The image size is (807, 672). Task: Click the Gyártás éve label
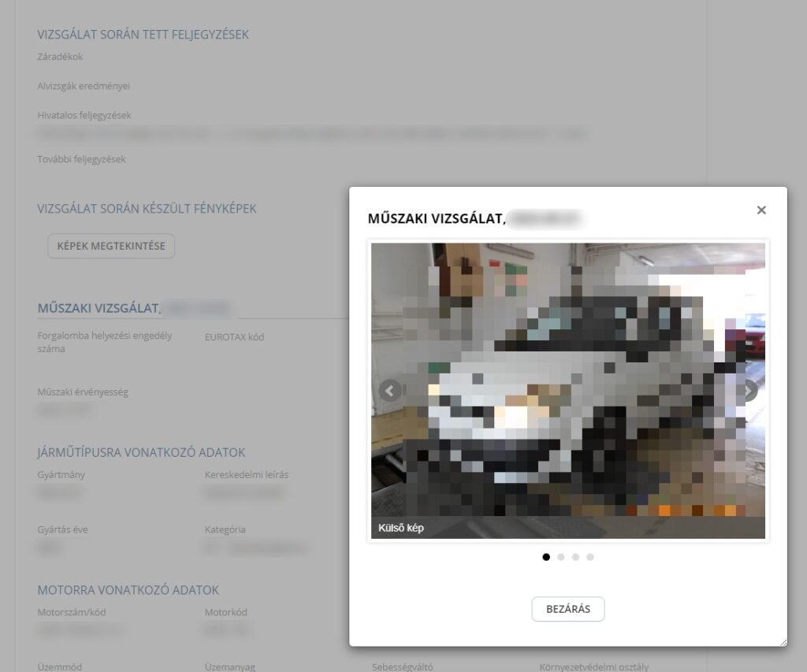pos(62,529)
